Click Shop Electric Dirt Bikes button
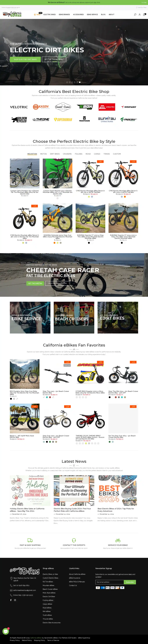This screenshot has height=644, width=148. click(x=25, y=59)
